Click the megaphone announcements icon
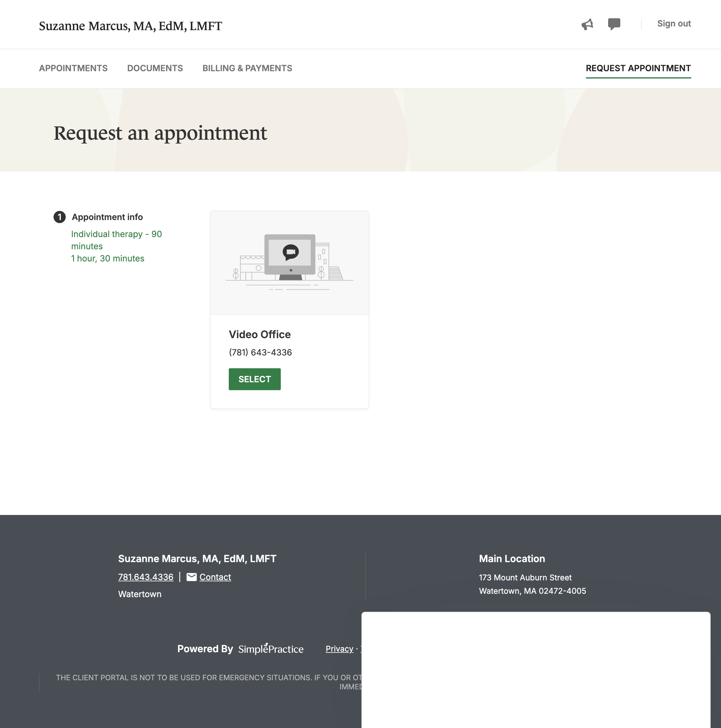Image resolution: width=721 pixels, height=728 pixels. (587, 24)
